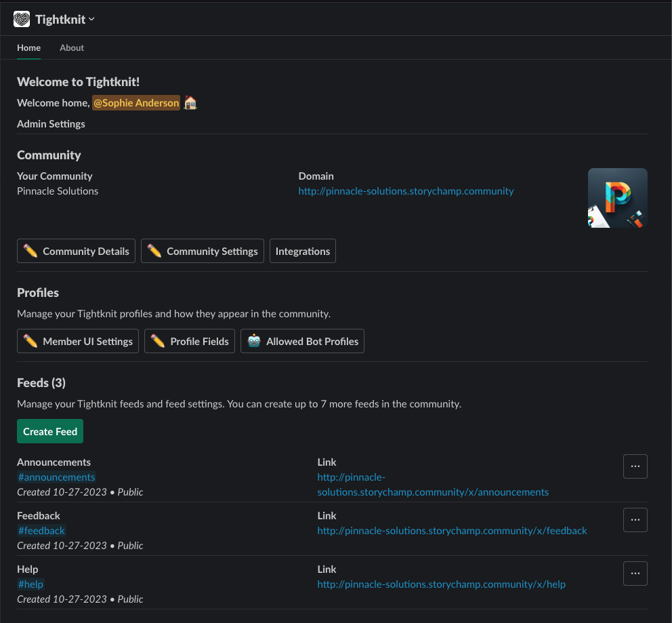Screen dimensions: 672x623
Task: Open the pinnacle-solutions.storychamp.community domain link
Action: click(405, 190)
